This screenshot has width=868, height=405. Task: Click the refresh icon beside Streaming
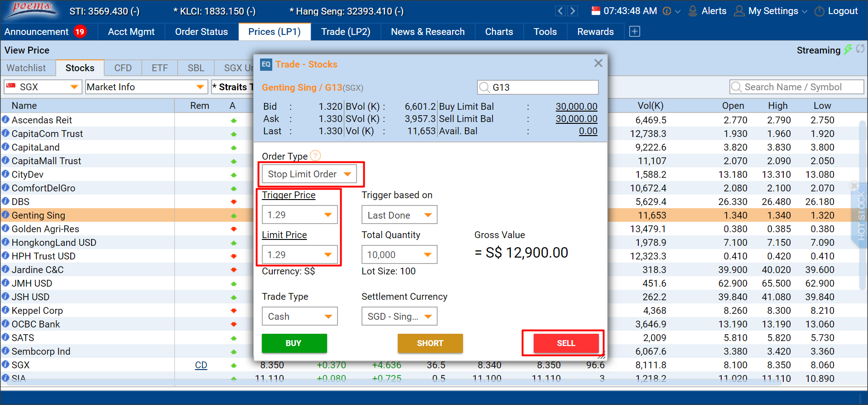pos(860,49)
